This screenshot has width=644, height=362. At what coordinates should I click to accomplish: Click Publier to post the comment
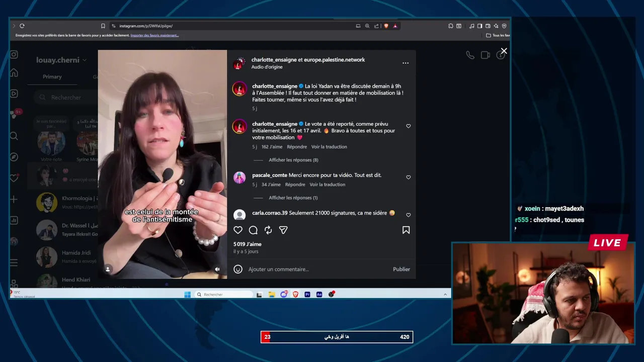pyautogui.click(x=401, y=269)
